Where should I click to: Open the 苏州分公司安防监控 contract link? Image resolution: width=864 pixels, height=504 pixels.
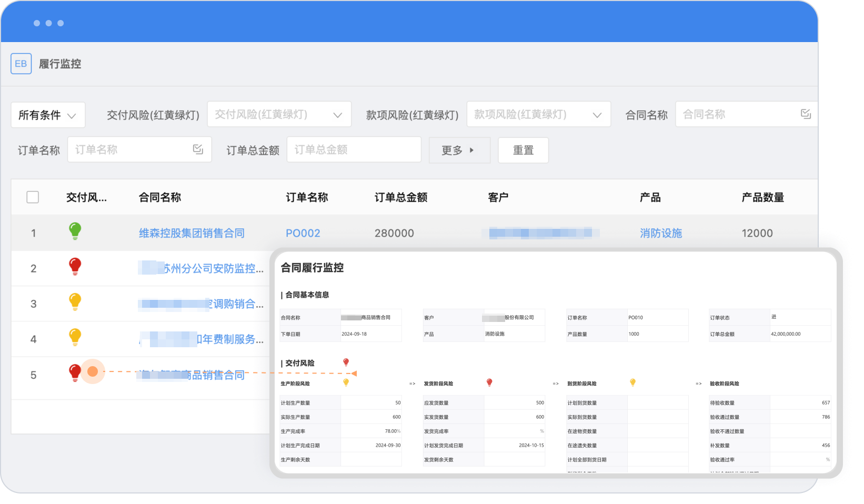coord(201,268)
